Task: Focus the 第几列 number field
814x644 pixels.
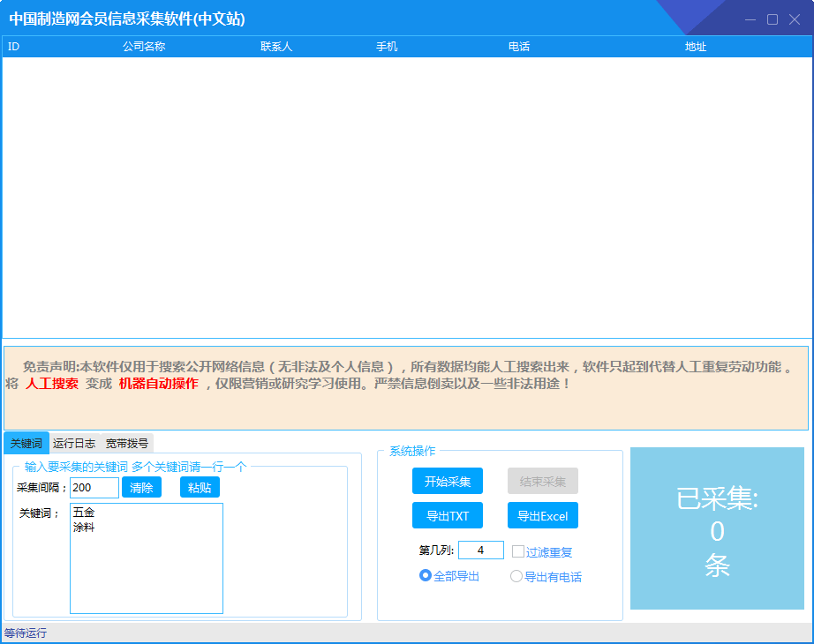Action: [x=480, y=550]
